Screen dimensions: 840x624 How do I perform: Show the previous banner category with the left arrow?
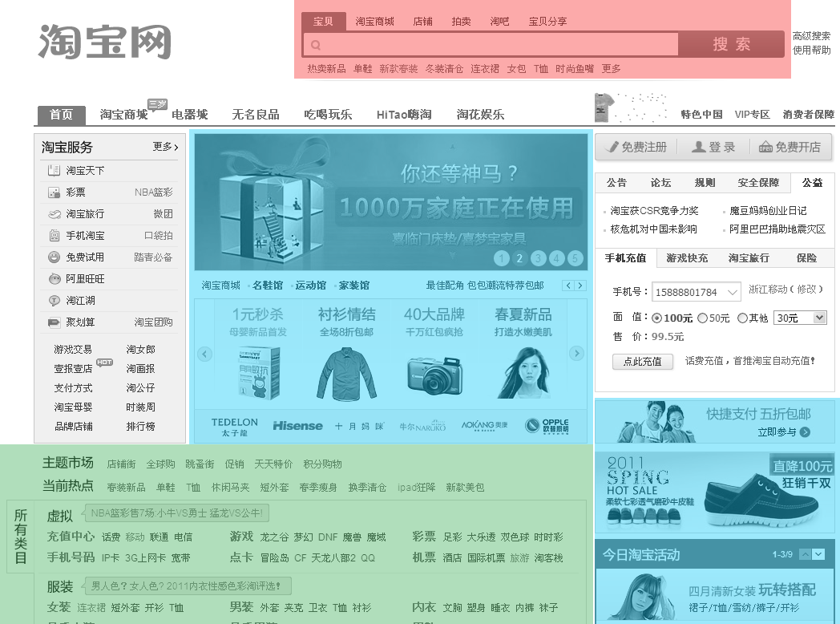click(x=568, y=286)
